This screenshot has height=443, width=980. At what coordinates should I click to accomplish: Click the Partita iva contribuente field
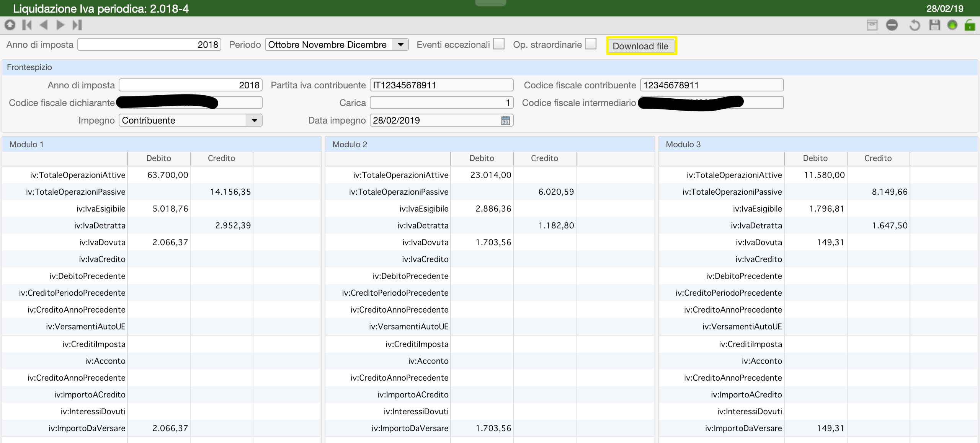tap(442, 85)
